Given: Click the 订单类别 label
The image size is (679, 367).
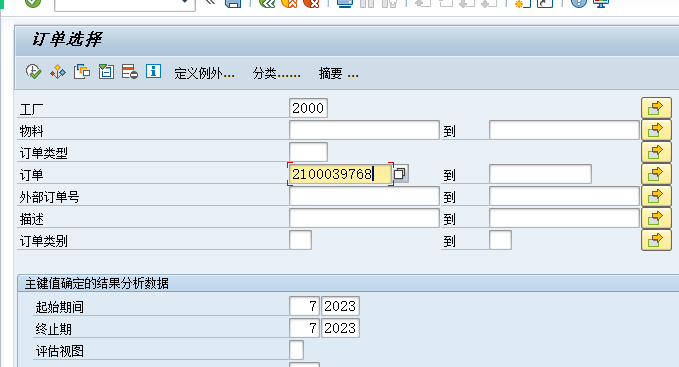Looking at the screenshot, I should coord(44,241).
